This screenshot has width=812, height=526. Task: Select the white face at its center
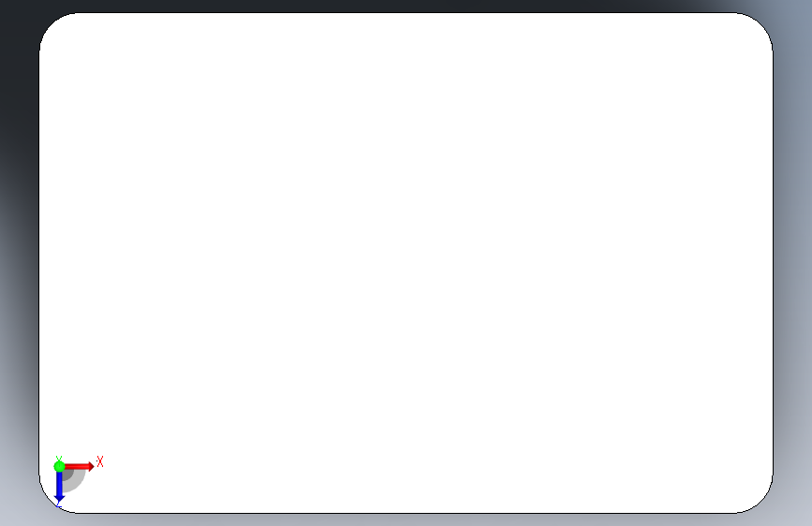coord(406,263)
